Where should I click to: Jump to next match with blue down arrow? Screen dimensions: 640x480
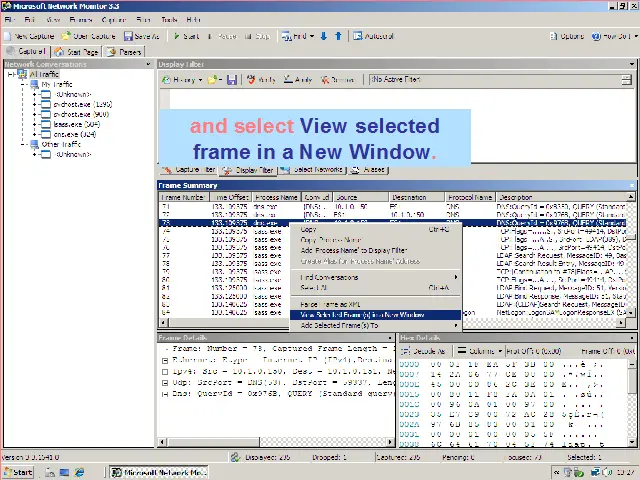pyautogui.click(x=324, y=36)
